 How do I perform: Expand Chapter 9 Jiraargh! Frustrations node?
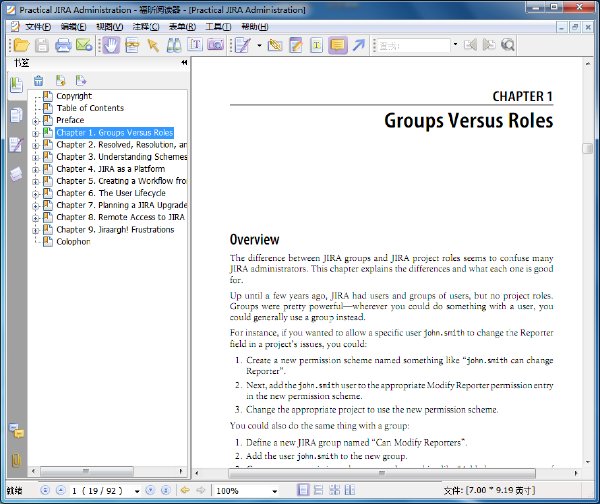point(36,231)
